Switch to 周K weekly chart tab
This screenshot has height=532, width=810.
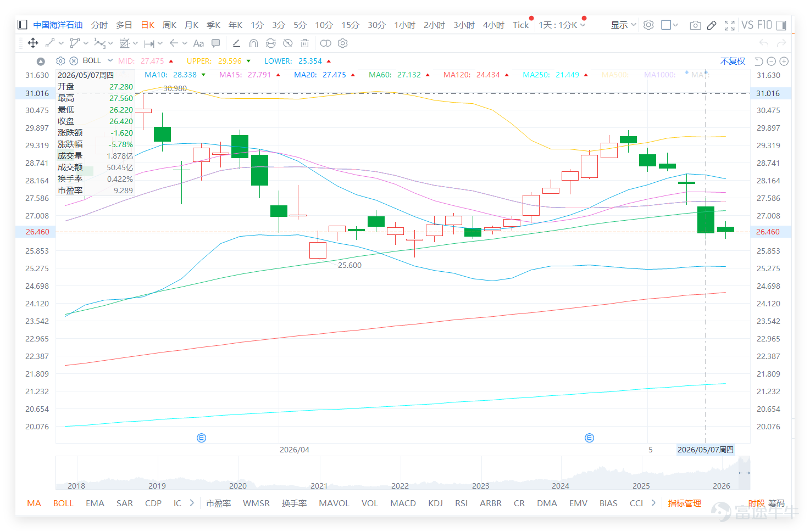(x=169, y=25)
